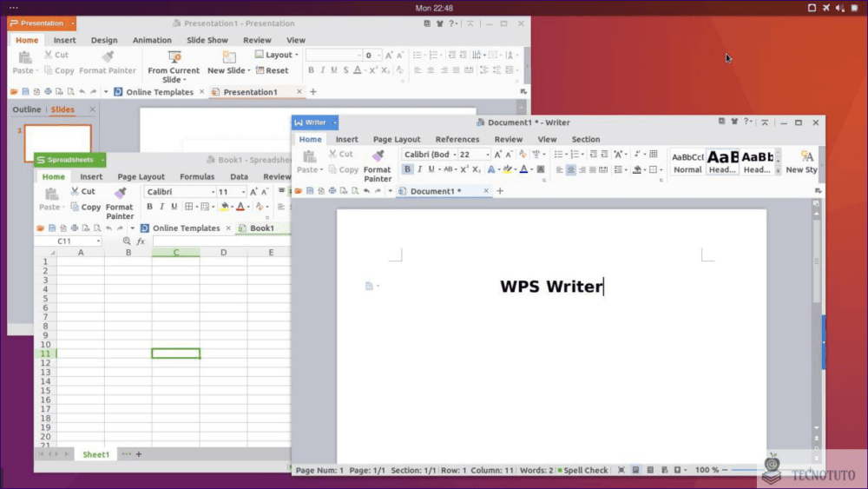The width and height of the screenshot is (868, 489).
Task: Toggle Subscript in the Writer ribbon
Action: (x=476, y=169)
